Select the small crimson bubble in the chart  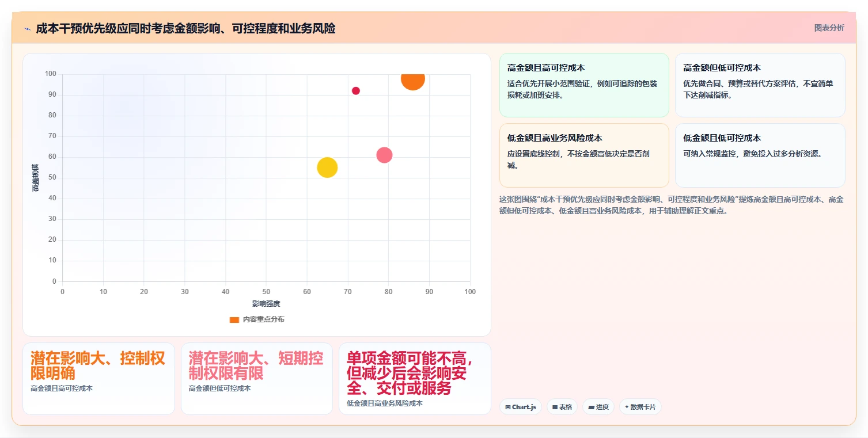(x=356, y=91)
